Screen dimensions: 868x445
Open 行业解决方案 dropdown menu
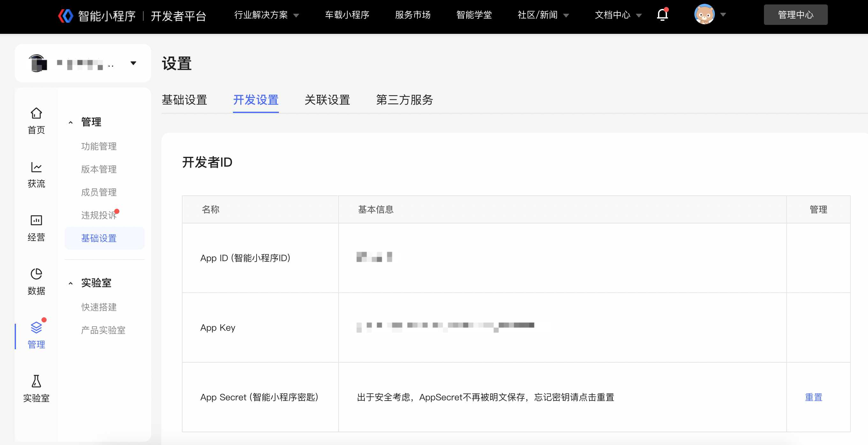click(x=266, y=15)
